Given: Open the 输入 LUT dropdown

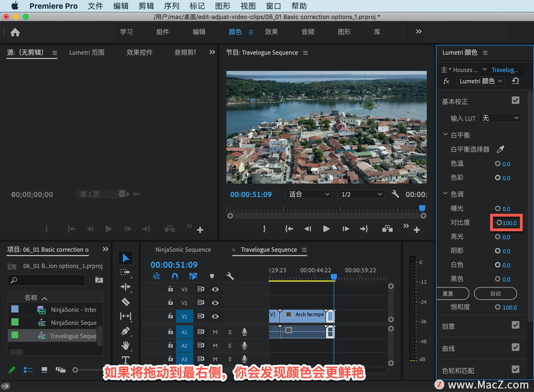Looking at the screenshot, I should point(500,118).
